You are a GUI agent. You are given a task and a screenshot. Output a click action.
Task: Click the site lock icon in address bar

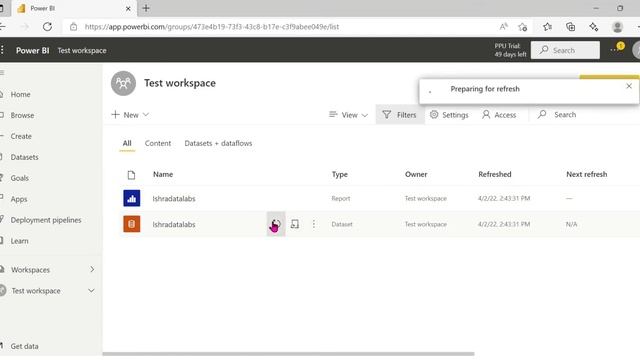coord(73,27)
